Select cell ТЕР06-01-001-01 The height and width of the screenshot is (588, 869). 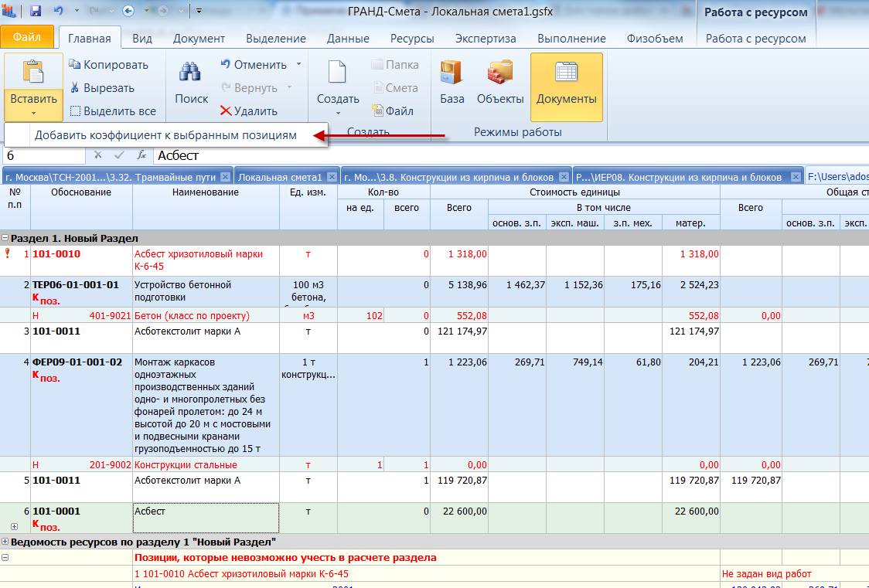point(81,292)
